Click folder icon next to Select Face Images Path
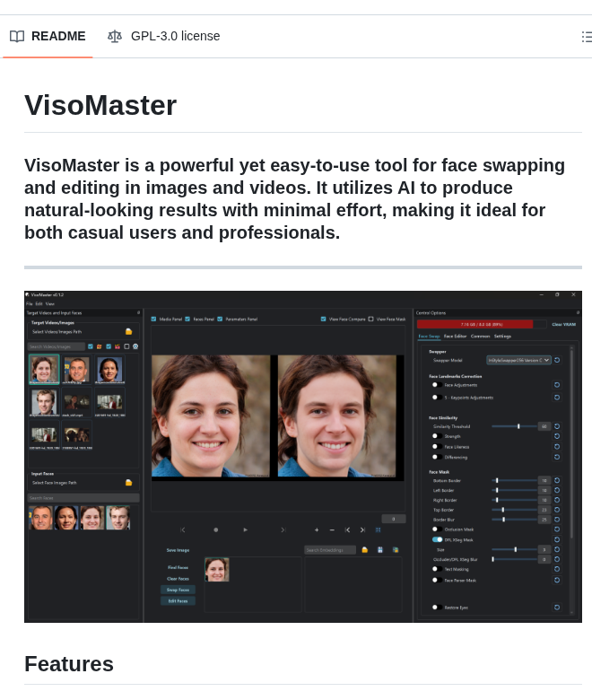Viewport: 592px width, 700px height. tap(129, 483)
